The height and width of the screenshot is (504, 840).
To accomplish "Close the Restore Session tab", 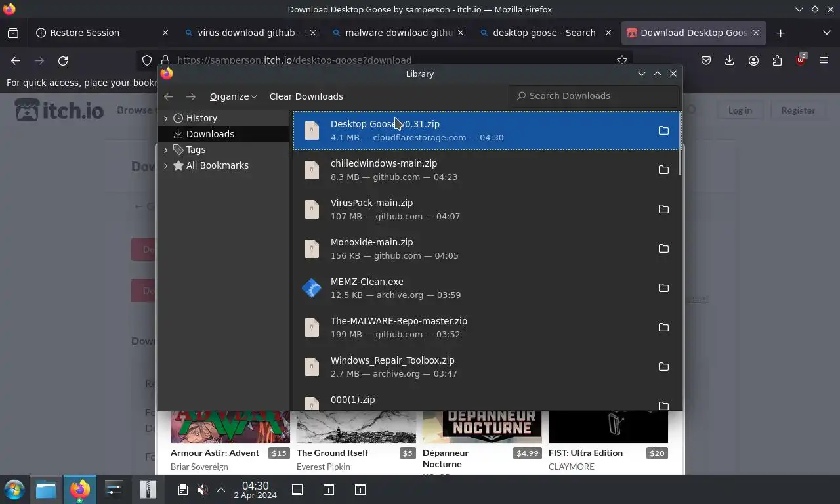I will pos(165,33).
